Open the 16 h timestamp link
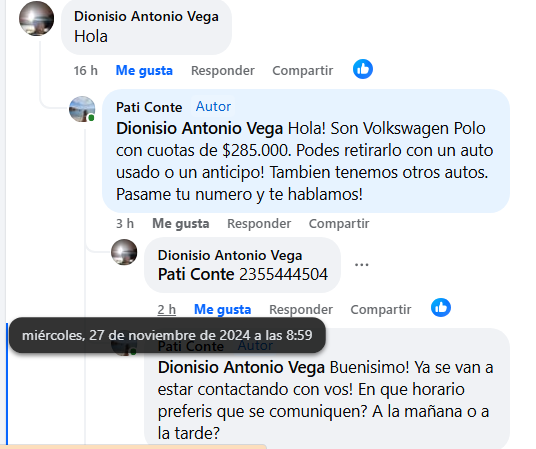 click(x=86, y=71)
